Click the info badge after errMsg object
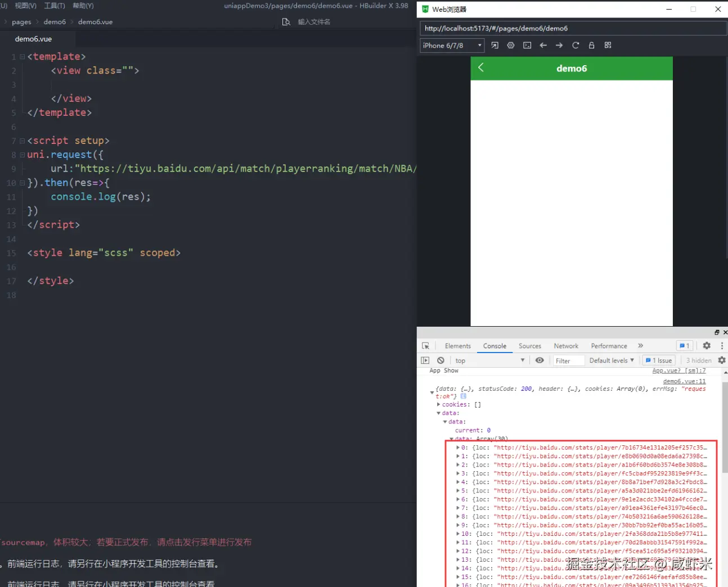728x587 pixels. [x=463, y=396]
